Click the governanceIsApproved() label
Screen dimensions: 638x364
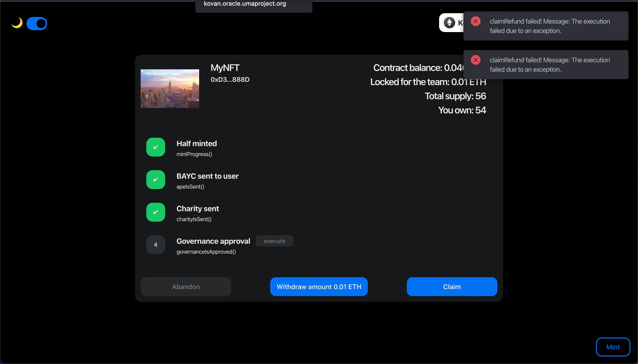coord(206,252)
